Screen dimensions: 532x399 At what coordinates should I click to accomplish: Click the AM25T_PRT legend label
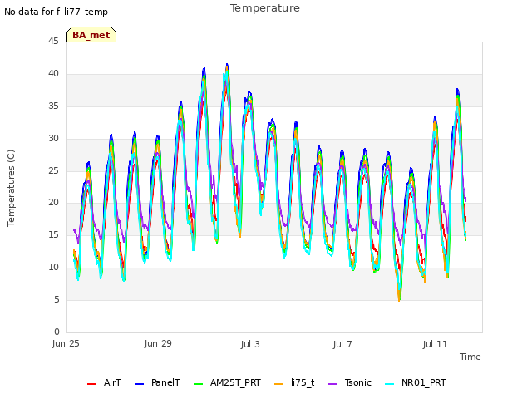point(235,382)
